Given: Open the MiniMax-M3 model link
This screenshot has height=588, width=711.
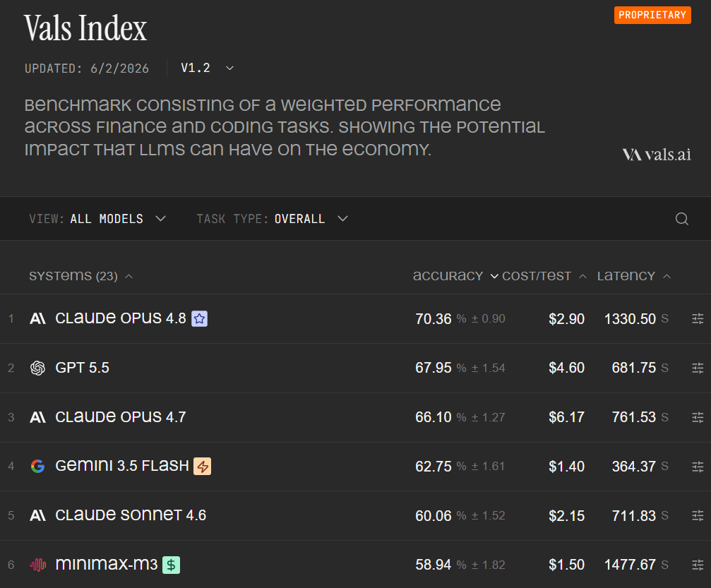Looking at the screenshot, I should click(106, 565).
